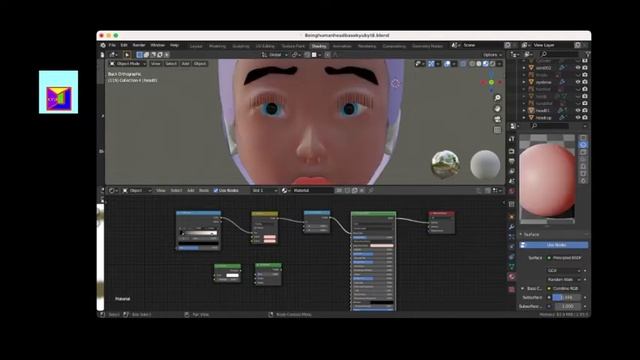Select the box-select tool icon in viewport header

tap(140, 55)
